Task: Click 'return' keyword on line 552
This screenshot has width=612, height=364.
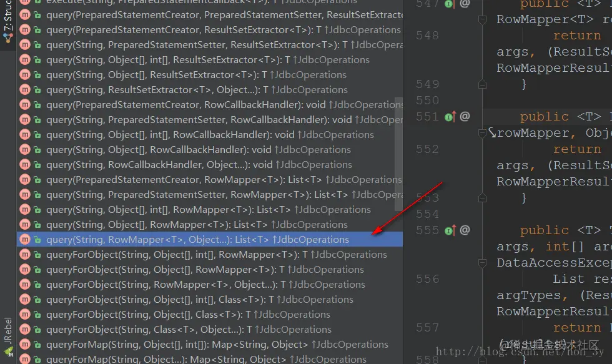Action: pyautogui.click(x=577, y=149)
